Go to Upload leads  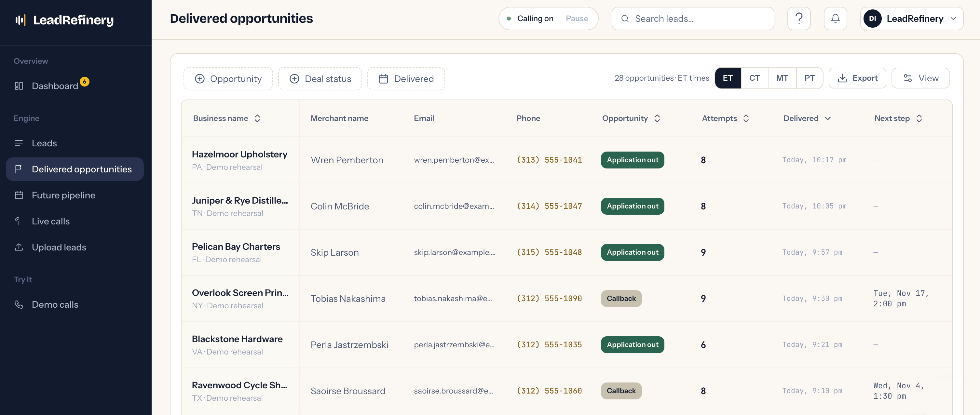point(75,247)
